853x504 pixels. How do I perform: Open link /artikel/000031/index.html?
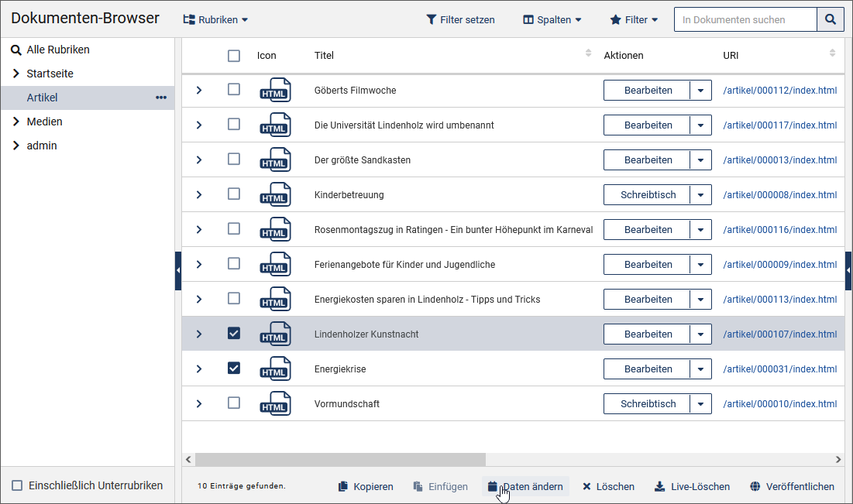(779, 369)
